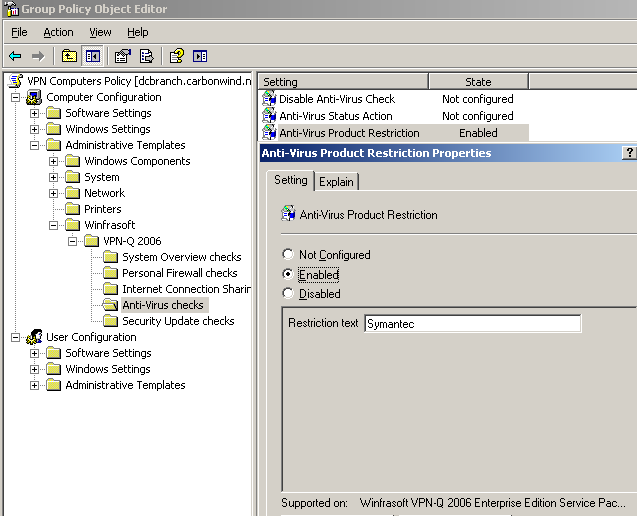Viewport: 637px width, 516px height.
Task: Expand the System node
Action: 54,177
